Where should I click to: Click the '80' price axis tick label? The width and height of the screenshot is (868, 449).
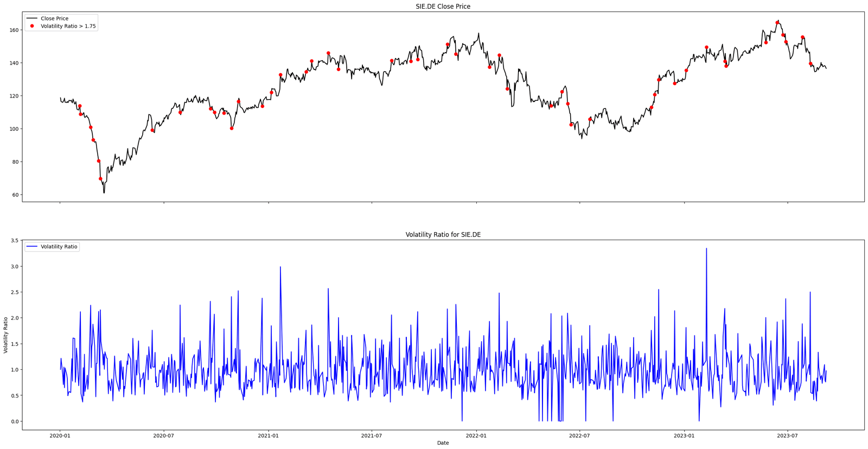(16, 162)
